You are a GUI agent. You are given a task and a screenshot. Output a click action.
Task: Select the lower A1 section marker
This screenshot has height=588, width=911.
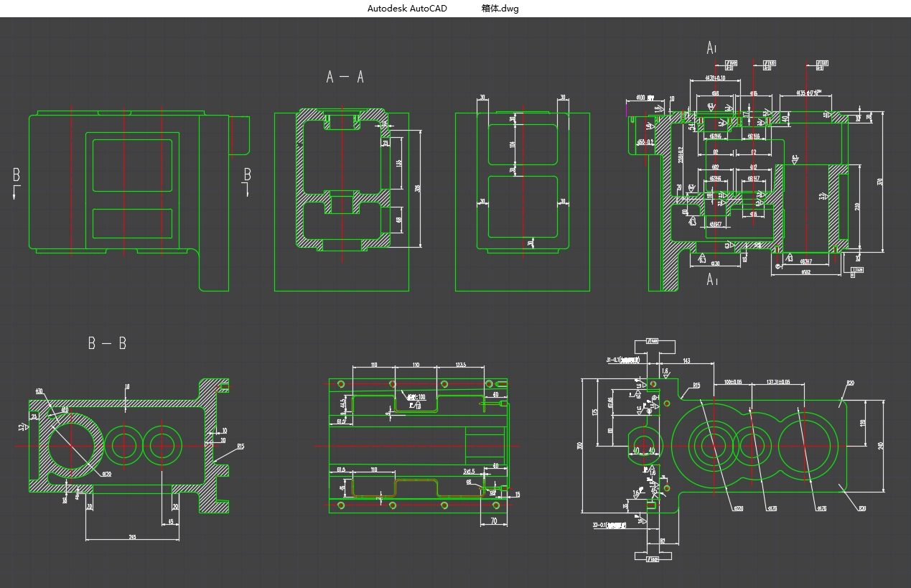[x=711, y=279]
